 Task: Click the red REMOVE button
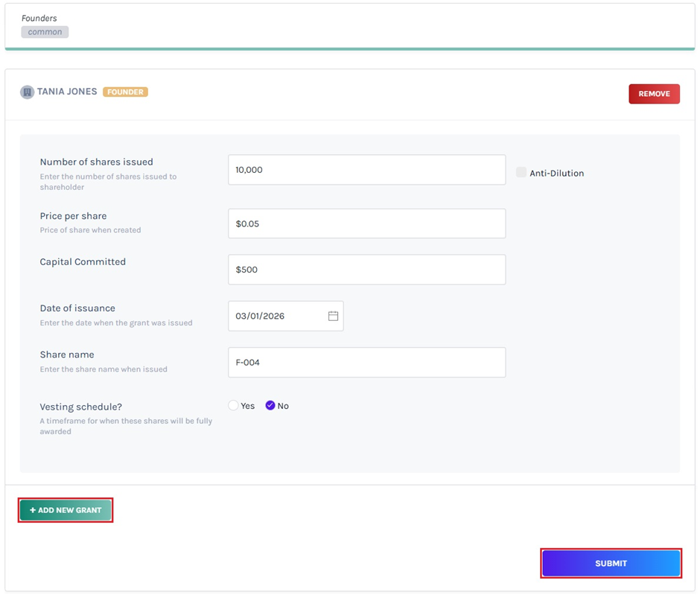pyautogui.click(x=654, y=94)
